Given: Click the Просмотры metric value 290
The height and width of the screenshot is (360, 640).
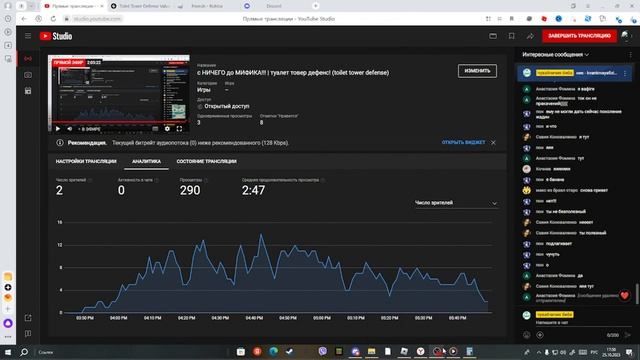Looking at the screenshot, I should point(190,190).
